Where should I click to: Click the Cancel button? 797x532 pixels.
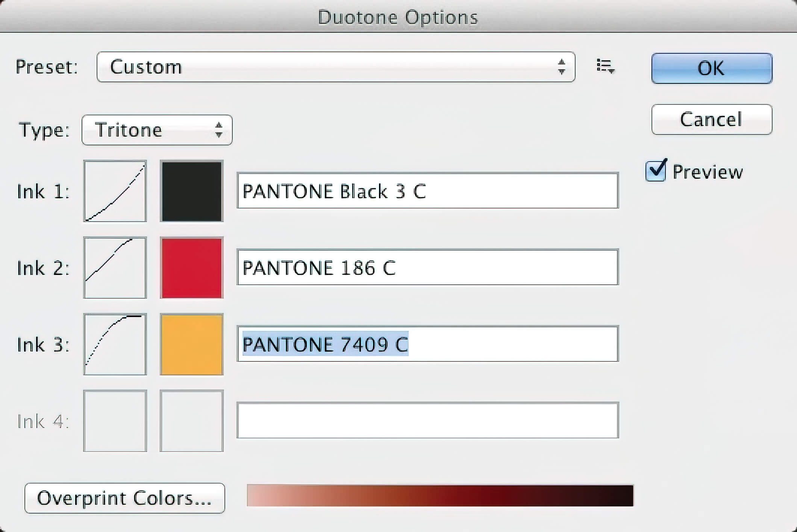pyautogui.click(x=712, y=119)
